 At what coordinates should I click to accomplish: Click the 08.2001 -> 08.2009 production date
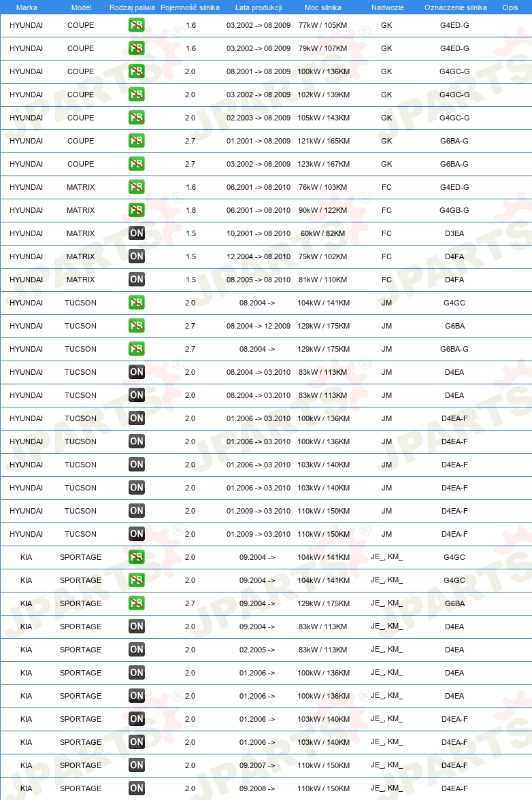point(259,71)
